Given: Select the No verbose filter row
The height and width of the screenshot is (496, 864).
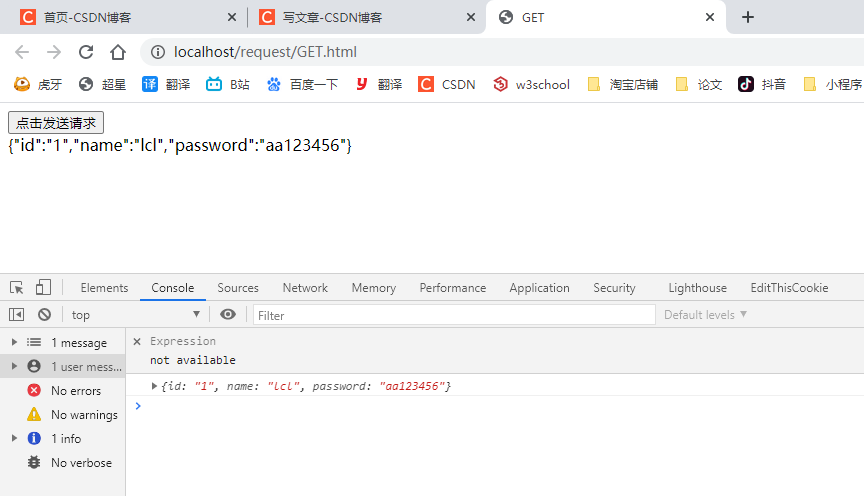Looking at the screenshot, I should click(63, 462).
